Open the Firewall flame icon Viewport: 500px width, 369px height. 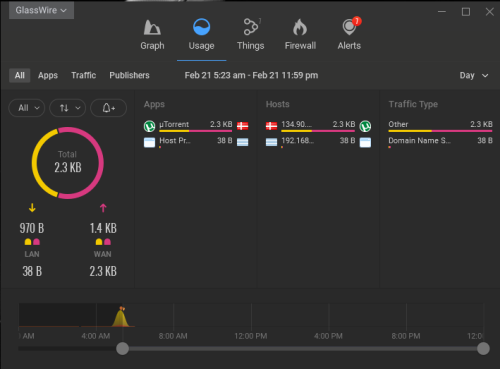(x=300, y=27)
